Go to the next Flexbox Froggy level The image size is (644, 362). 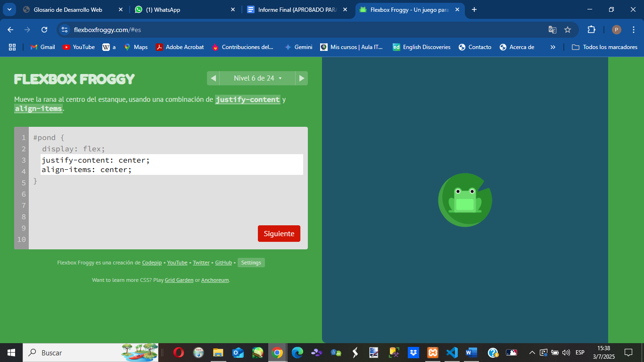[x=302, y=78]
